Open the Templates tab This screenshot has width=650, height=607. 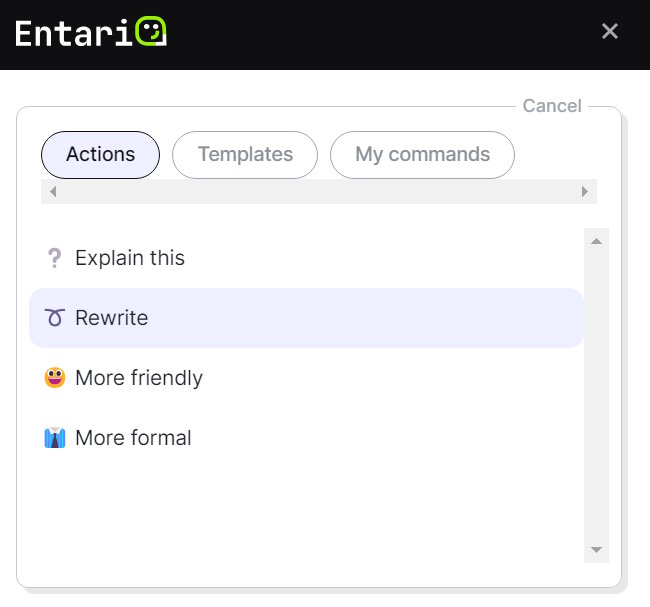point(245,155)
